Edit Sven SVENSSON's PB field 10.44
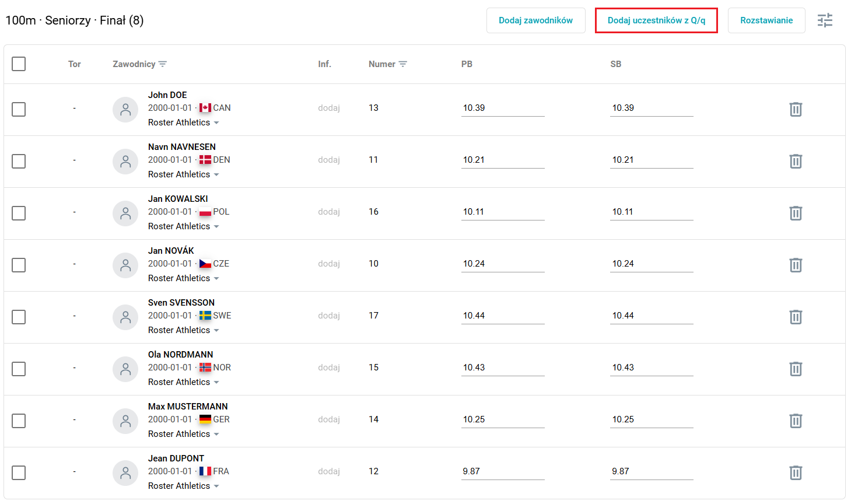This screenshot has width=851, height=504. click(503, 316)
